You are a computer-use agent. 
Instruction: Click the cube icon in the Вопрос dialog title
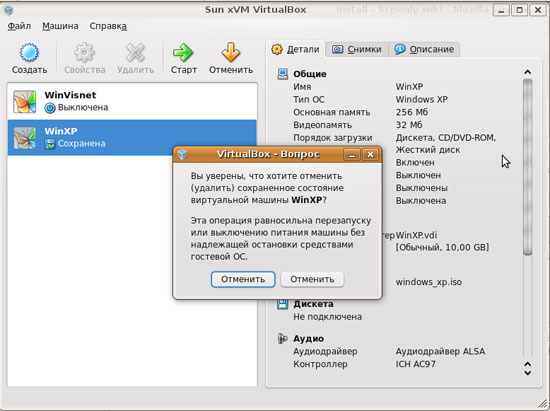pos(182,154)
